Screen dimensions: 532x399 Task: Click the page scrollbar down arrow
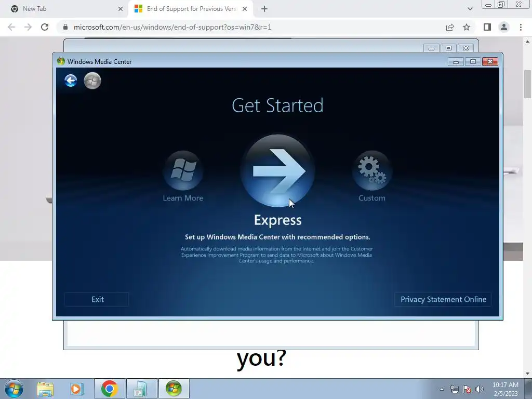point(528,374)
